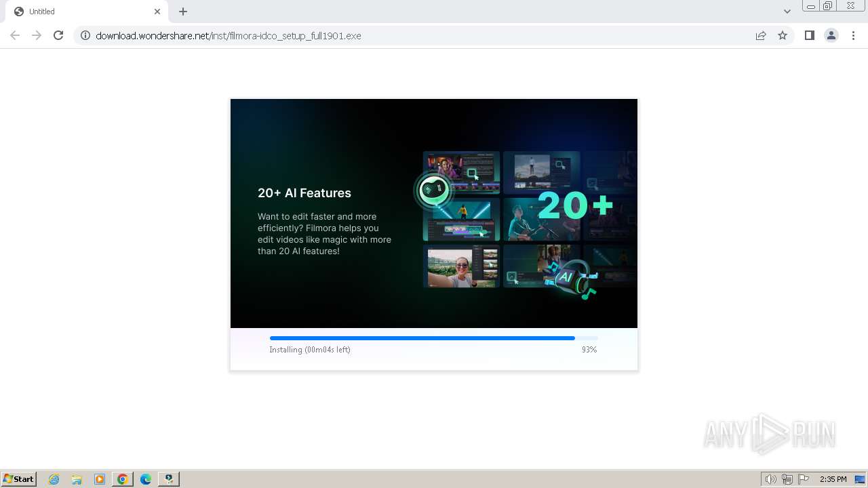The height and width of the screenshot is (488, 868).
Task: Click the installation progress bar
Action: point(434,338)
